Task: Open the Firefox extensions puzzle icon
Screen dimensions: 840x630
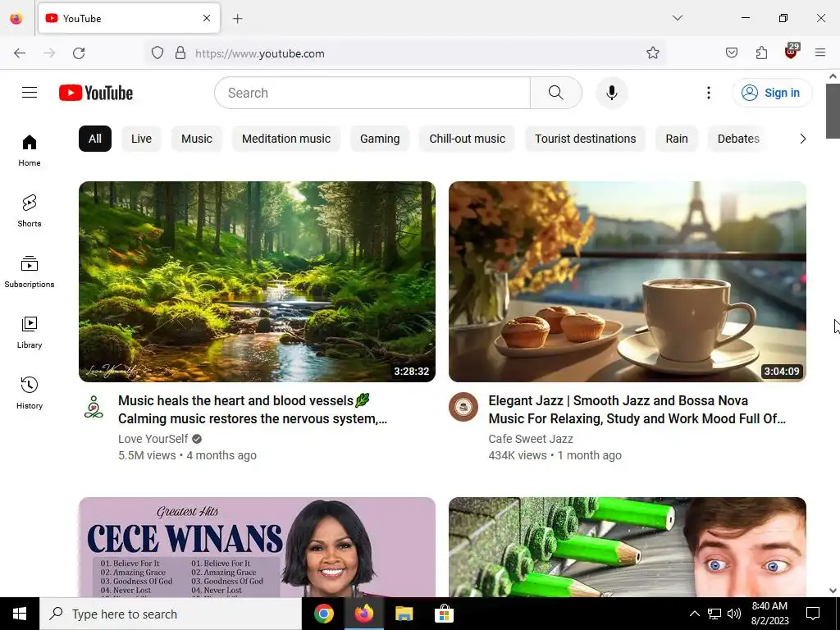Action: [x=761, y=52]
